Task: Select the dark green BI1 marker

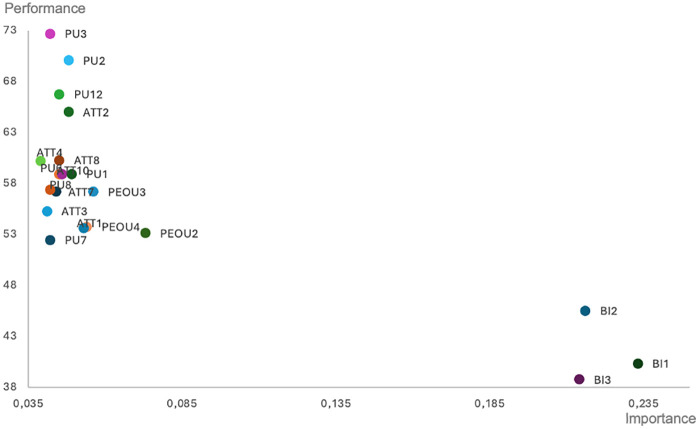Action: click(x=638, y=364)
